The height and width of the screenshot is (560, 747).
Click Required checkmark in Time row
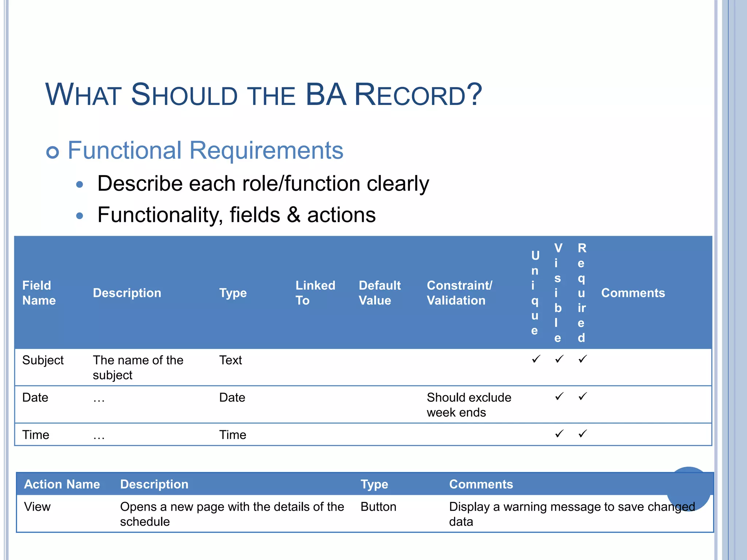click(x=582, y=434)
